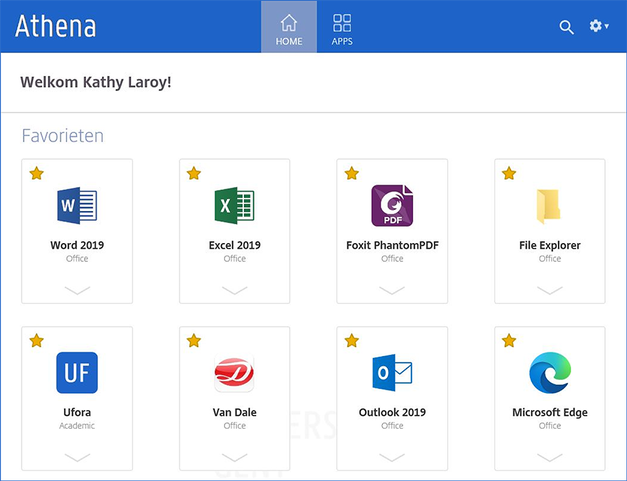Viewport: 627px width, 481px height.
Task: Launch Outlook 2019 mail icon
Action: pyautogui.click(x=392, y=373)
